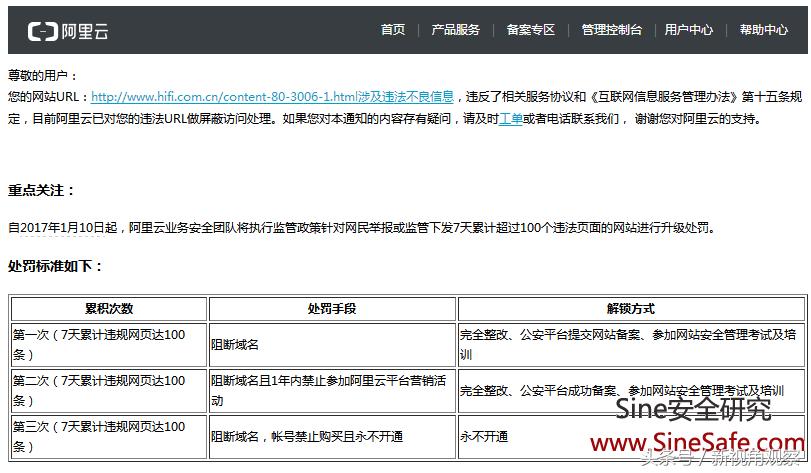Click the 阻断域名且1年内禁止参加 penalty cell
Viewport: 811px width, 473px height.
pos(332,390)
